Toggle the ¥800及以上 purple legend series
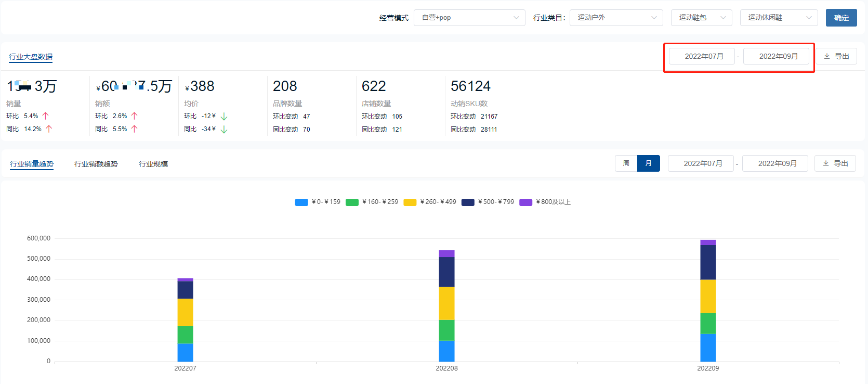 pyautogui.click(x=526, y=202)
